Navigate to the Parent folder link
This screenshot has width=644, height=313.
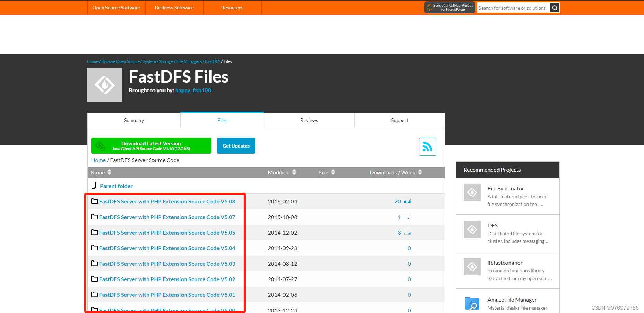coord(116,186)
